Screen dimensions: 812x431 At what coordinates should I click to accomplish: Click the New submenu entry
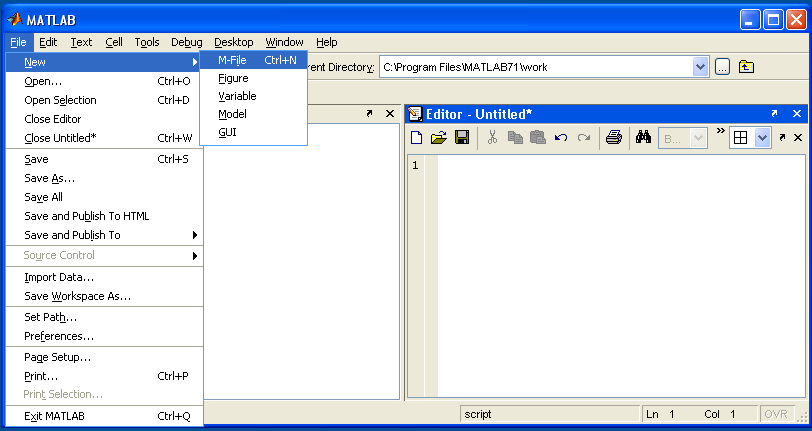pyautogui.click(x=104, y=62)
